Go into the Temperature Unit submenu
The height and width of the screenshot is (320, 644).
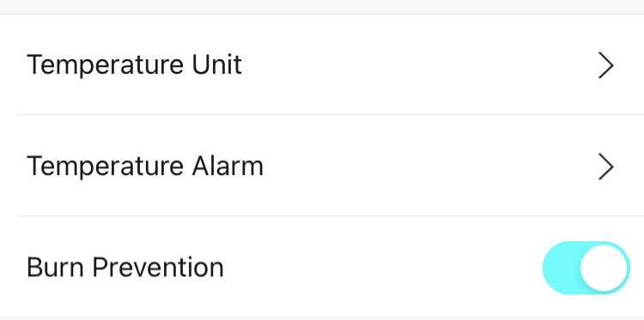point(322,65)
